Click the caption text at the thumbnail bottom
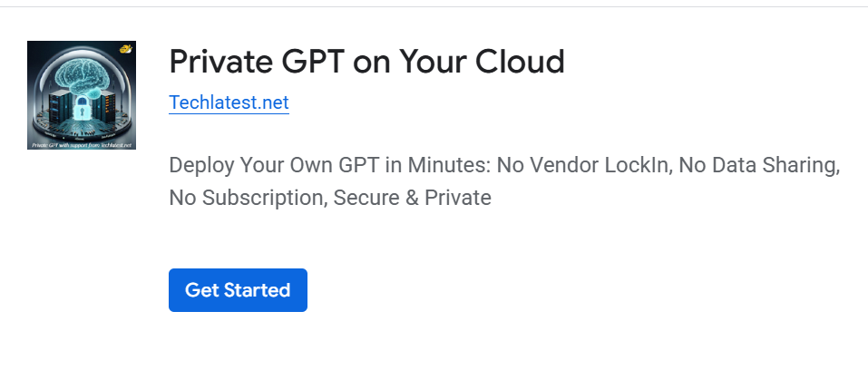This screenshot has width=868, height=370. (x=82, y=144)
